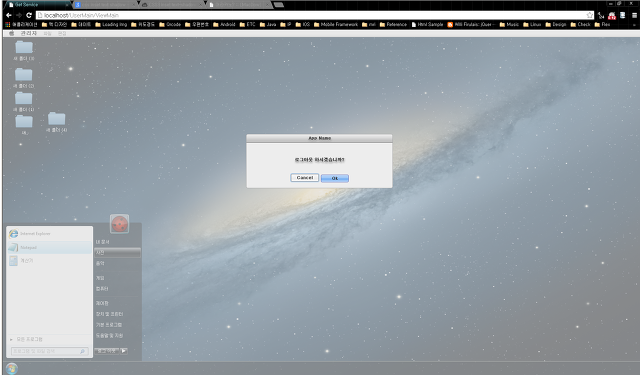
Task: Click the Windows start orb button
Action: pyautogui.click(x=12, y=368)
